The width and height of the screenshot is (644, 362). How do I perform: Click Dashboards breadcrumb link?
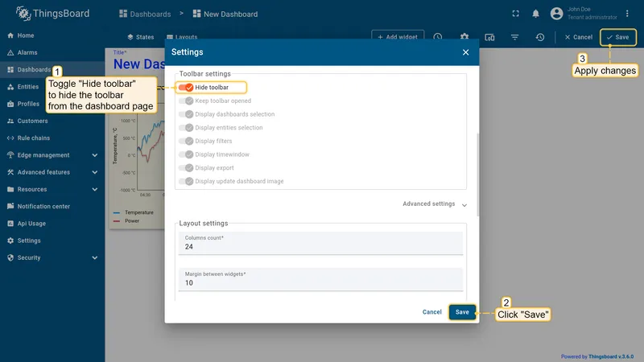click(x=145, y=14)
